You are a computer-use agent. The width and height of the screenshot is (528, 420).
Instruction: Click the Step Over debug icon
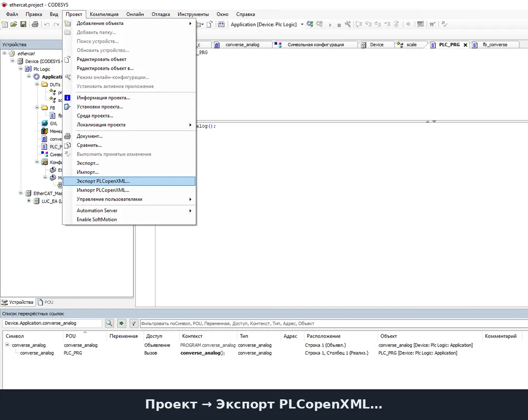[x=359, y=24]
